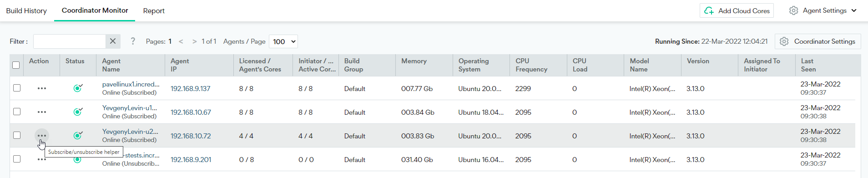
Task: Check the pavellinux1 agent row checkbox
Action: pos(17,88)
